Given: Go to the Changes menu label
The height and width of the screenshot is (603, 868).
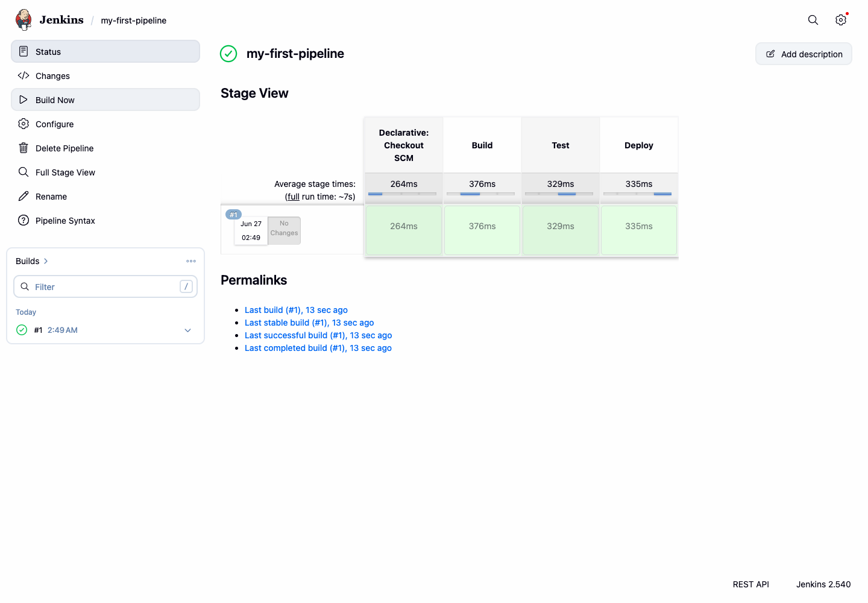Looking at the screenshot, I should coord(52,76).
